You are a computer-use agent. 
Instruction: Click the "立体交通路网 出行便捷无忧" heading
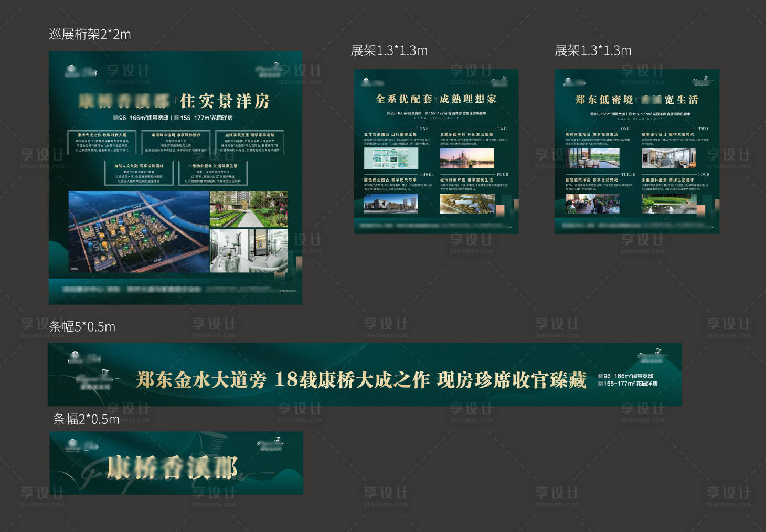click(390, 135)
